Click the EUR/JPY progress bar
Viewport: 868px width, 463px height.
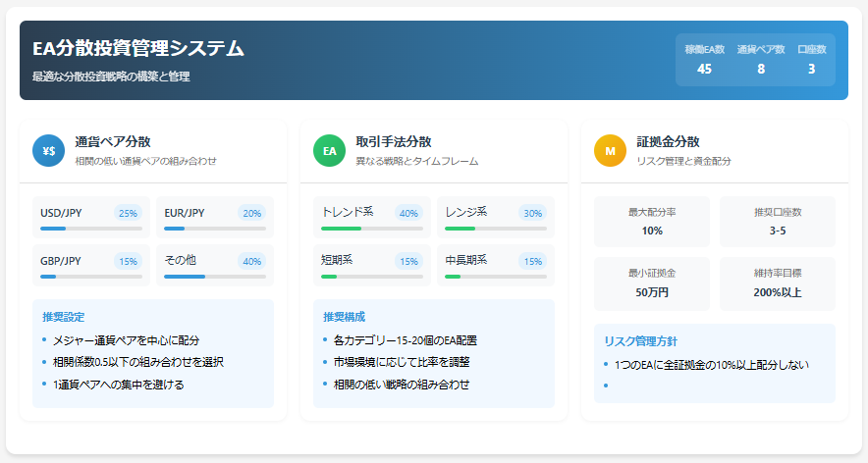[x=215, y=229]
